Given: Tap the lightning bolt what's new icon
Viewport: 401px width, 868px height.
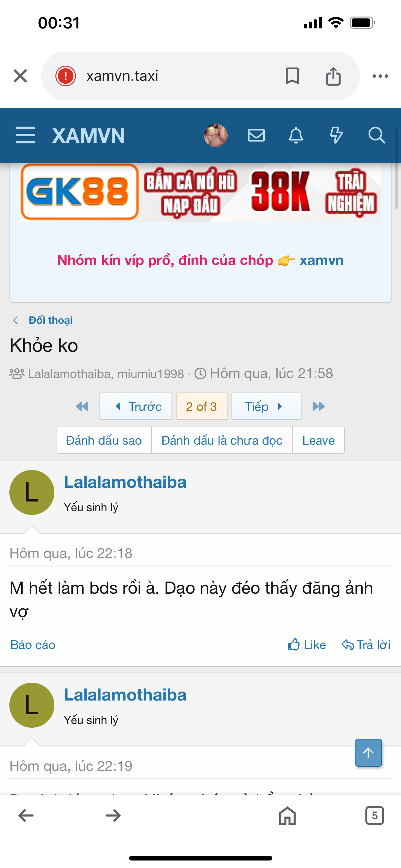Looking at the screenshot, I should click(336, 136).
